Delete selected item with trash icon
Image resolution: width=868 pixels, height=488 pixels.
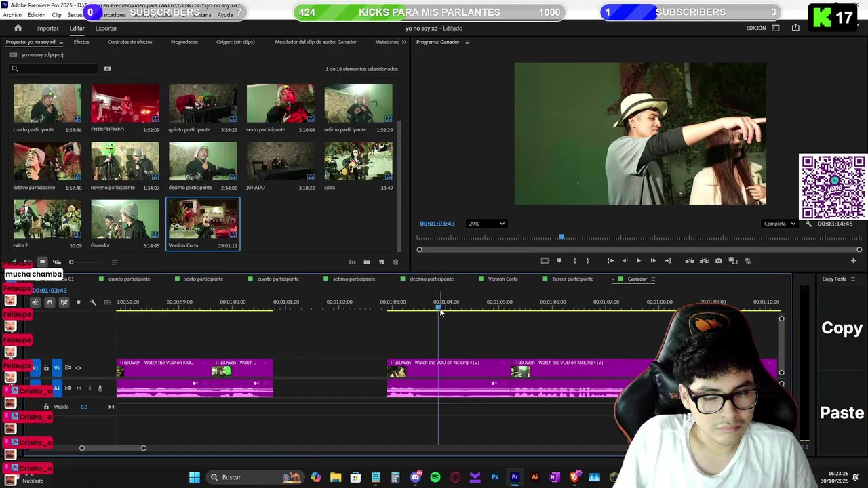pyautogui.click(x=396, y=262)
